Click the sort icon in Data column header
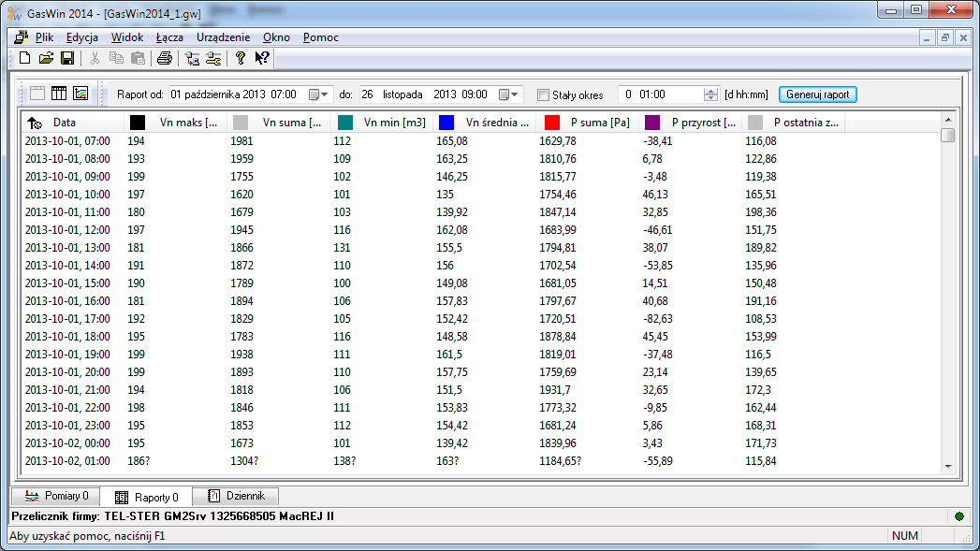The height and width of the screenshot is (551, 980). click(x=35, y=123)
